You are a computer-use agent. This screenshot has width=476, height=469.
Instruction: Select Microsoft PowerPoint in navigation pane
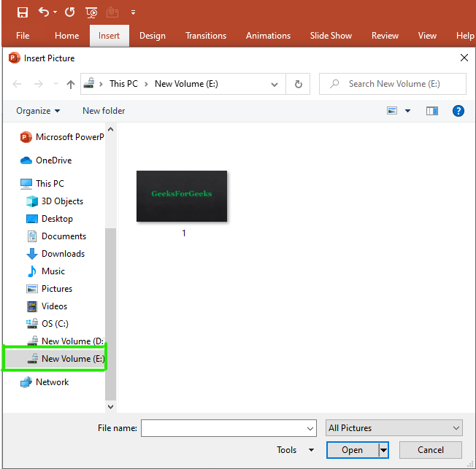[62, 137]
